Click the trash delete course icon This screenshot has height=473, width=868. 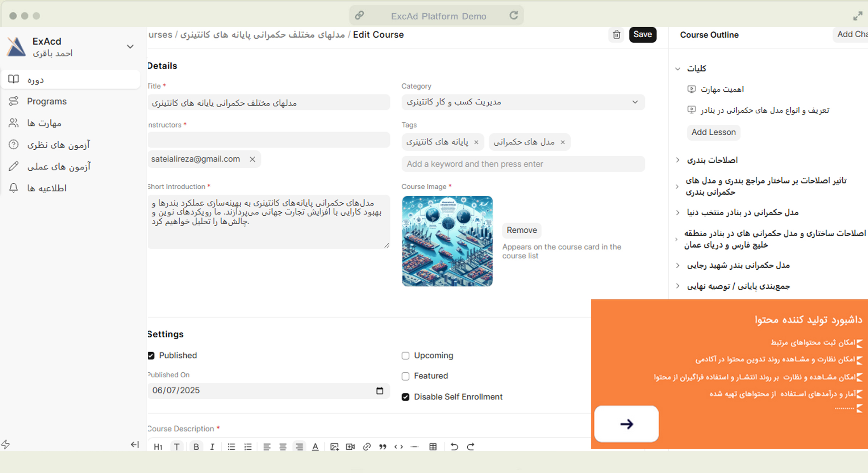coord(616,35)
